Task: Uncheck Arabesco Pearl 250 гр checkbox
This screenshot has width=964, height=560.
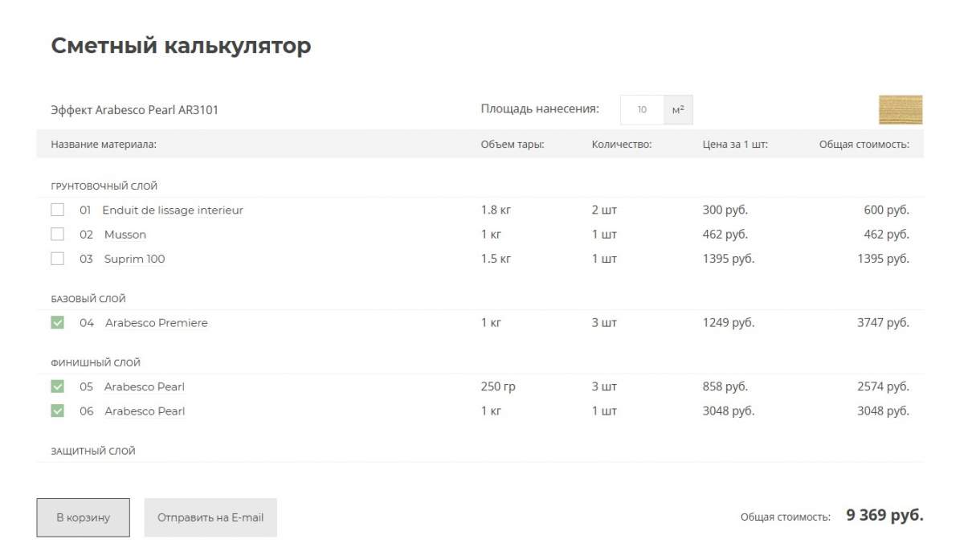Action: [x=57, y=386]
